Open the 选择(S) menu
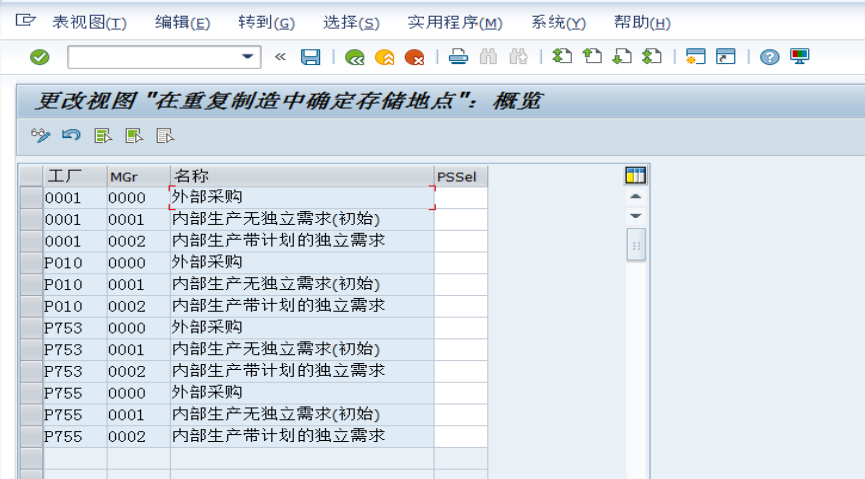The image size is (865, 479). pyautogui.click(x=351, y=23)
